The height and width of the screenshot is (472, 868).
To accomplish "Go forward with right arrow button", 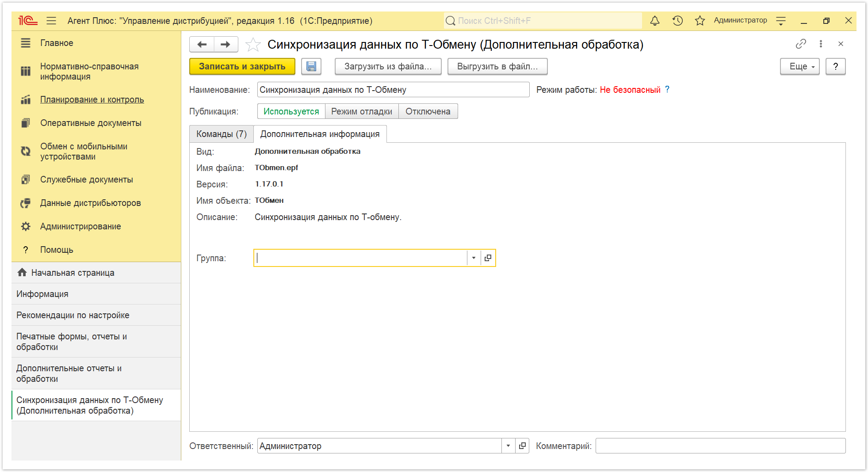I will pos(226,44).
